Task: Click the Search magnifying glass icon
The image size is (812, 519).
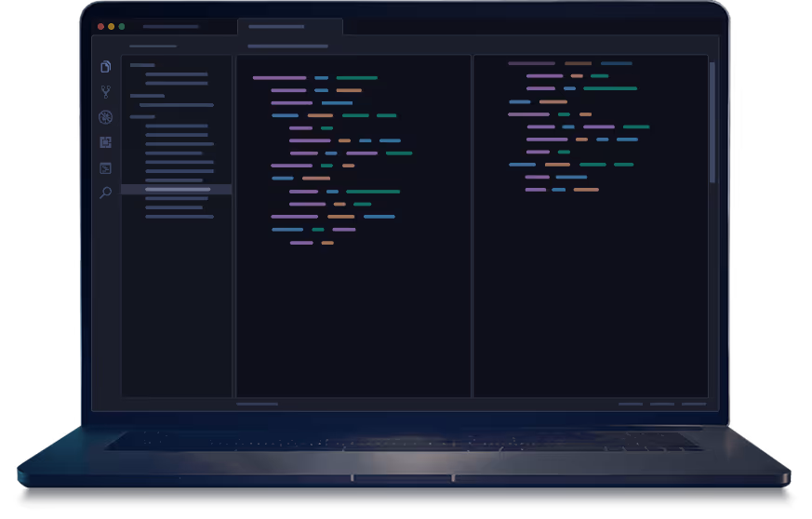Action: pos(105,193)
